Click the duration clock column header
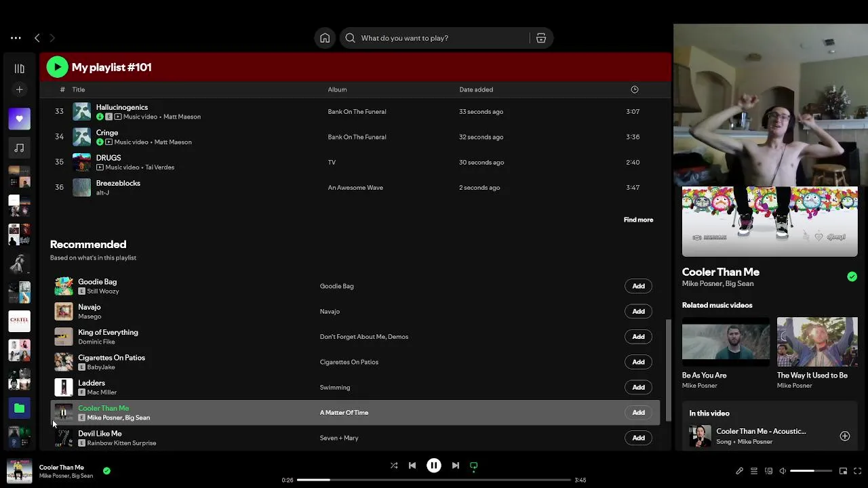The width and height of the screenshot is (868, 488). pos(635,89)
